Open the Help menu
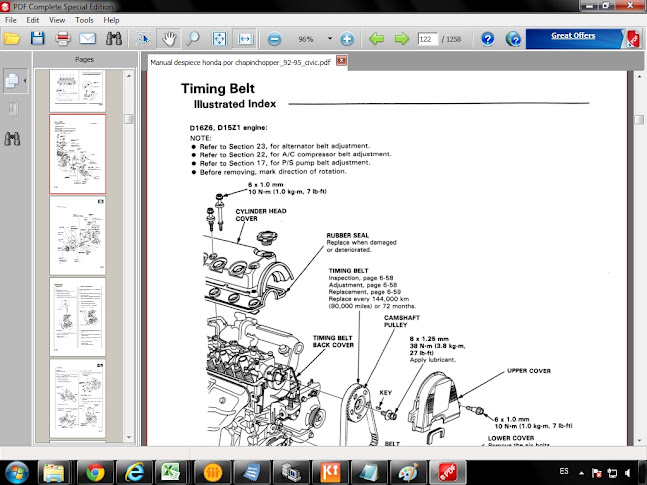Viewport: 647px width, 485px height. click(111, 20)
